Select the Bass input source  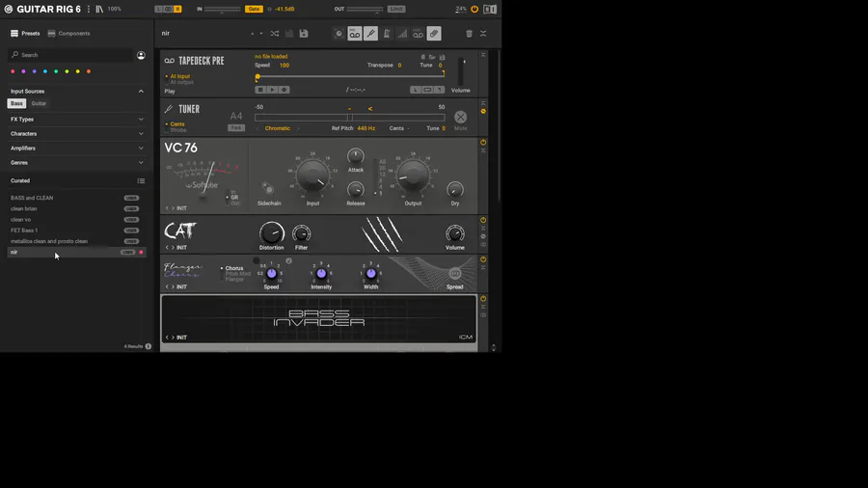(16, 103)
